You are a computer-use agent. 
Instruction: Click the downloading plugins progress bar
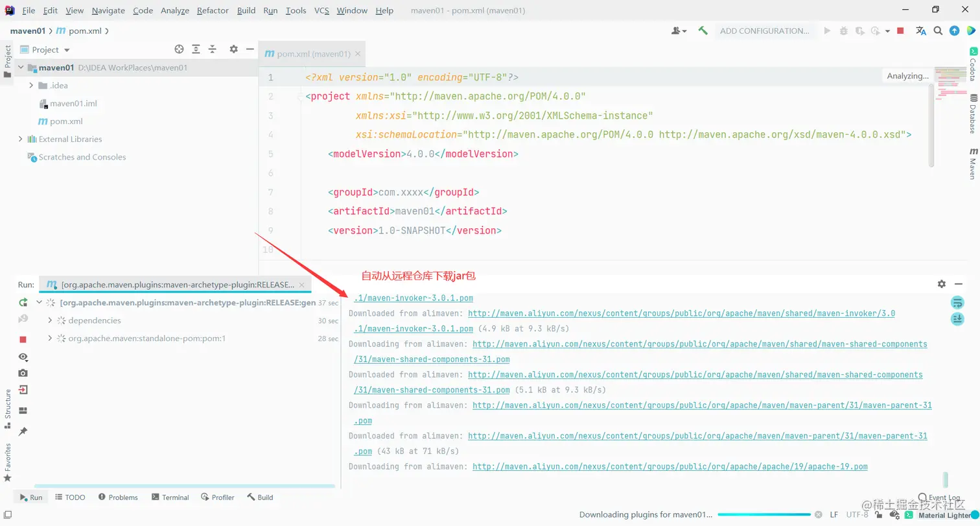(x=763, y=515)
